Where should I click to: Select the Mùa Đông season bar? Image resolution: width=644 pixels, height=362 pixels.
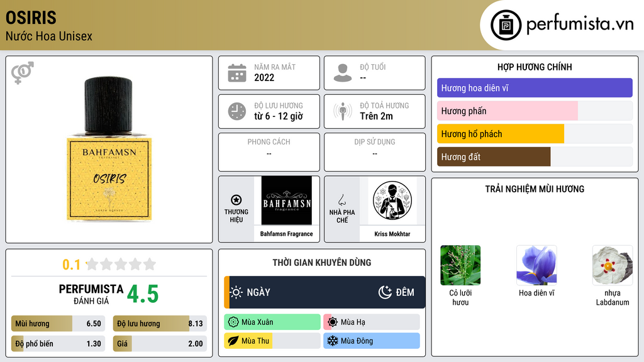point(372,341)
